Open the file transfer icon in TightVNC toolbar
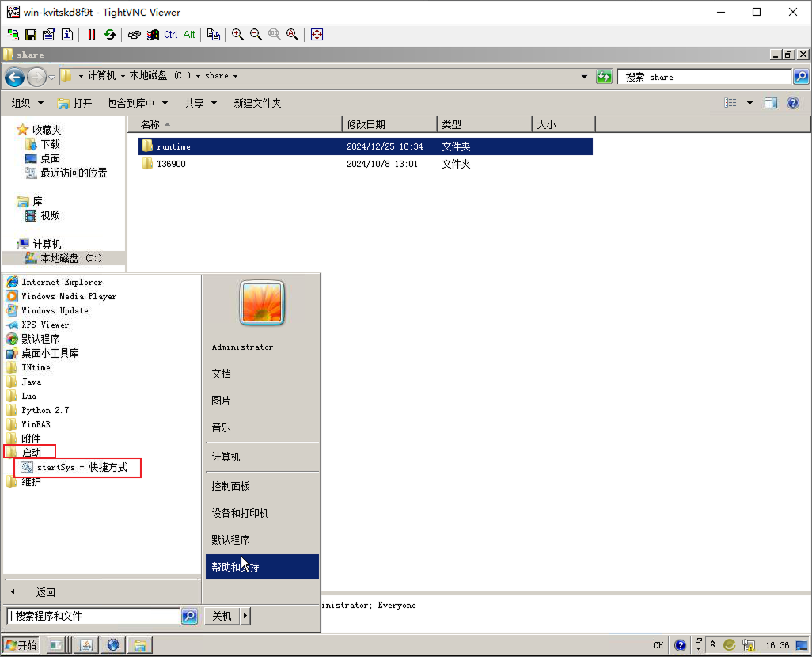Screen dimensions: 812x657 click(x=214, y=35)
